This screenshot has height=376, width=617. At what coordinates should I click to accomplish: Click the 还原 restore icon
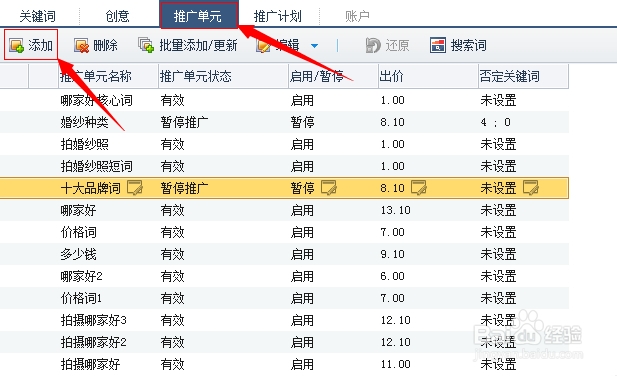pos(373,45)
